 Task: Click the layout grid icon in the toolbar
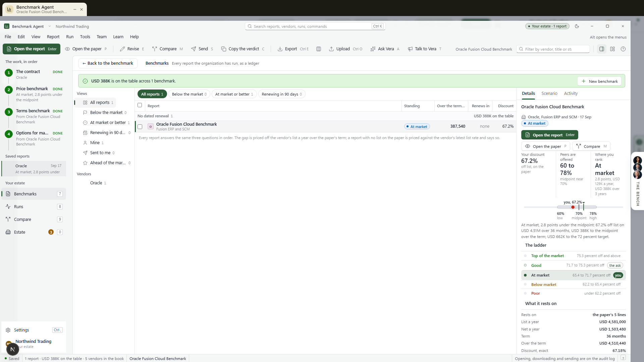(612, 49)
